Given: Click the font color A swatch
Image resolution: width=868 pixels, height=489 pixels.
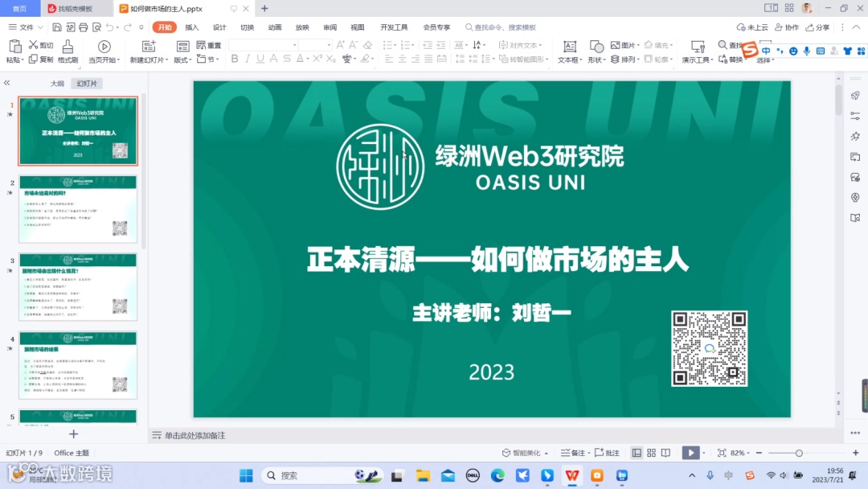Looking at the screenshot, I should tap(300, 59).
